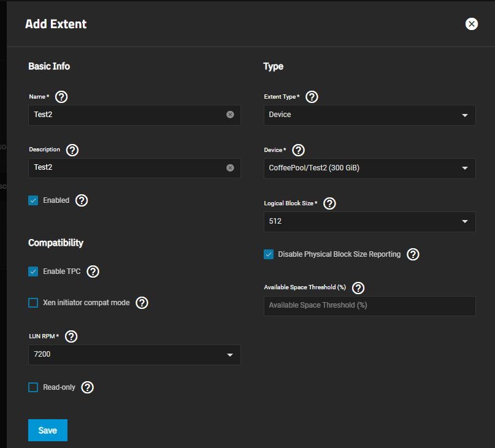Show help for Logical Block Size
This screenshot has height=448, width=495.
329,203
